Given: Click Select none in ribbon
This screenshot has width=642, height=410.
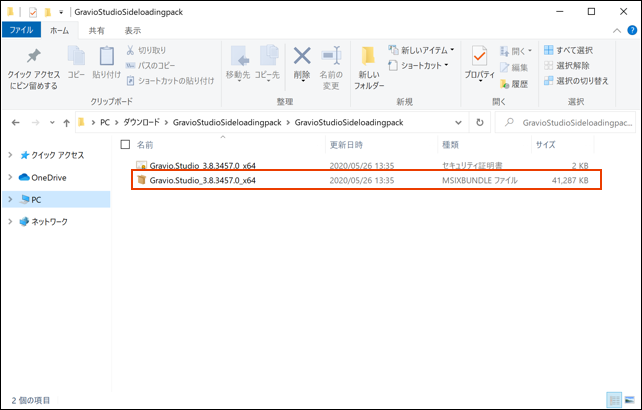Looking at the screenshot, I should [x=567, y=66].
